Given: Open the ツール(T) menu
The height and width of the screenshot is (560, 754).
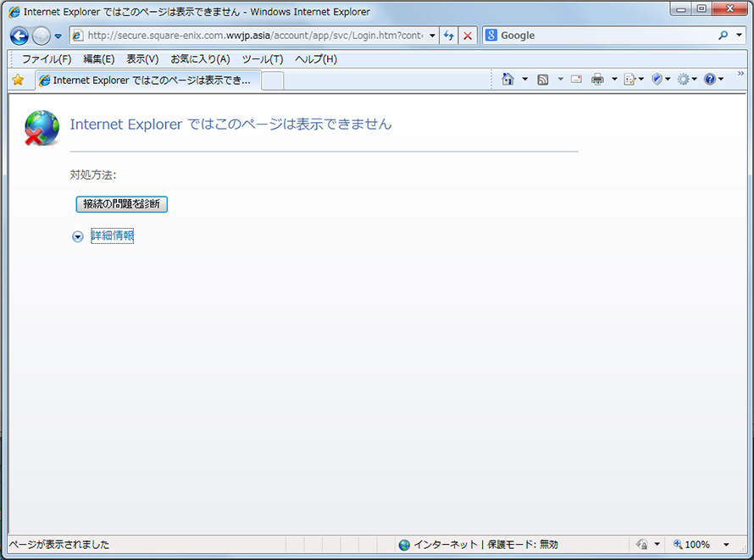Looking at the screenshot, I should click(x=262, y=59).
